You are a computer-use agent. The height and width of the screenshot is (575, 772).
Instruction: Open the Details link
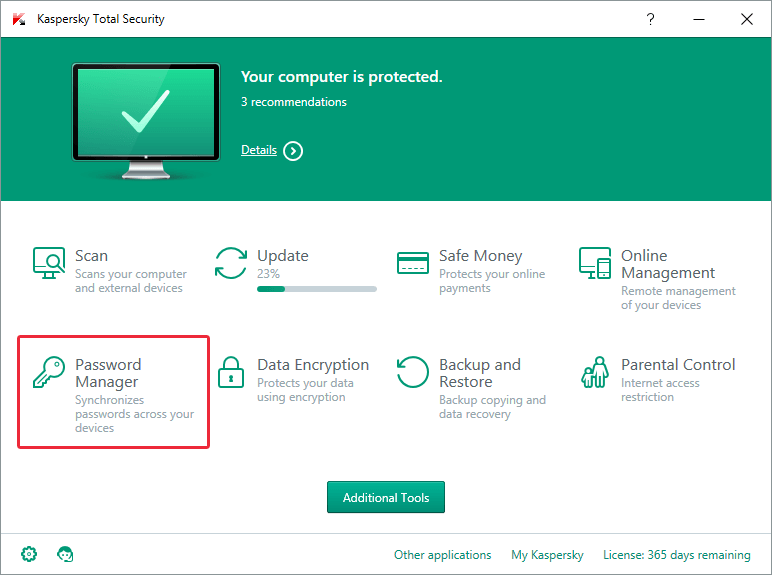(259, 150)
